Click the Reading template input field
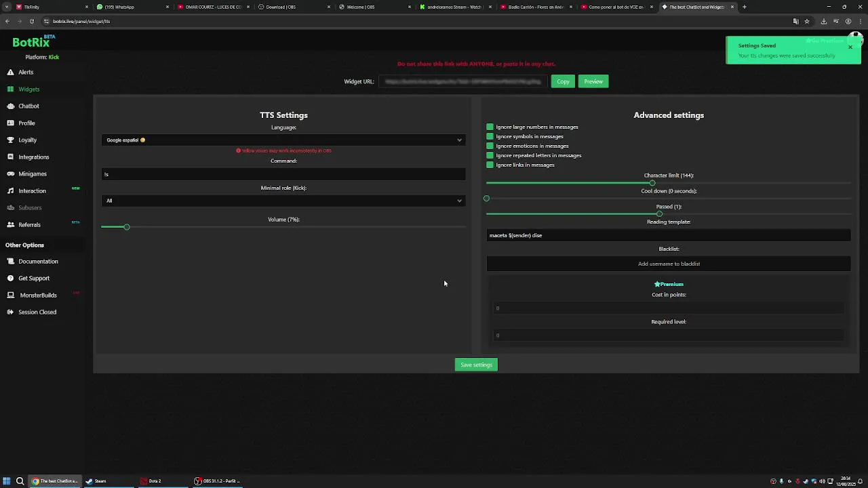The width and height of the screenshot is (868, 488). (x=669, y=235)
